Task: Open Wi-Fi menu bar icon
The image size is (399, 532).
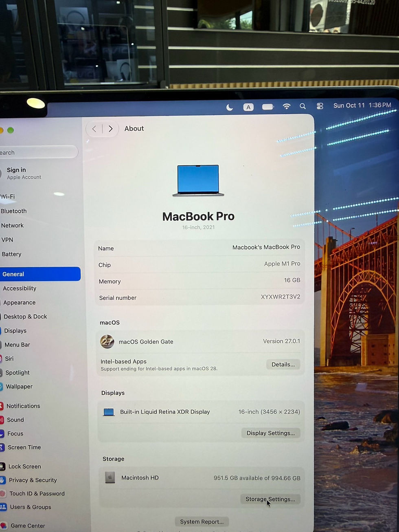Action: [x=287, y=106]
